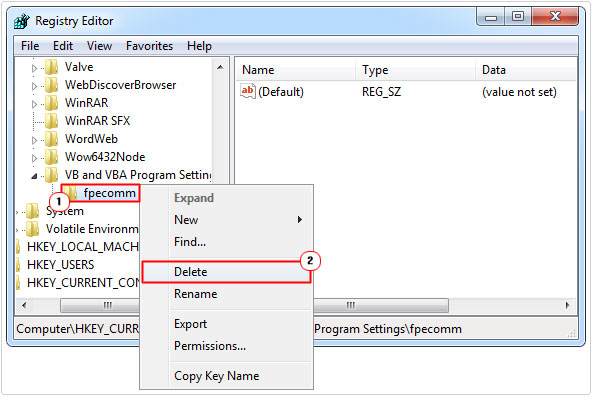Click tree pane vertical scroll up arrow
The height and width of the screenshot is (396, 592).
220,68
